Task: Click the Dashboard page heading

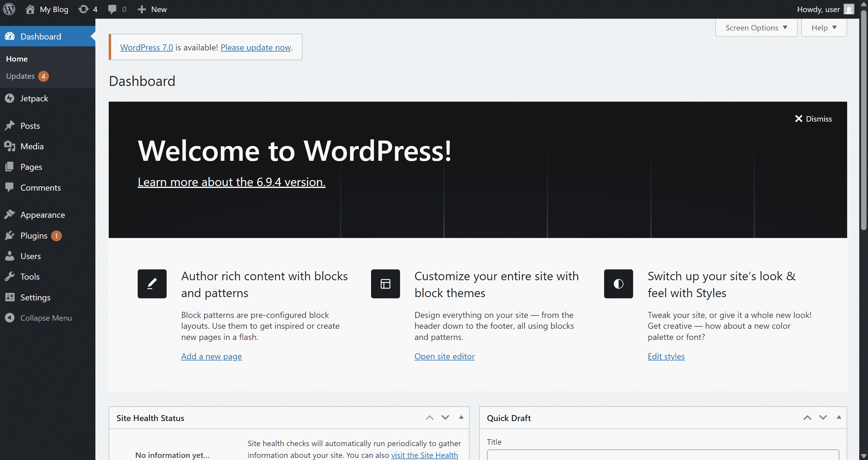Action: coord(142,81)
